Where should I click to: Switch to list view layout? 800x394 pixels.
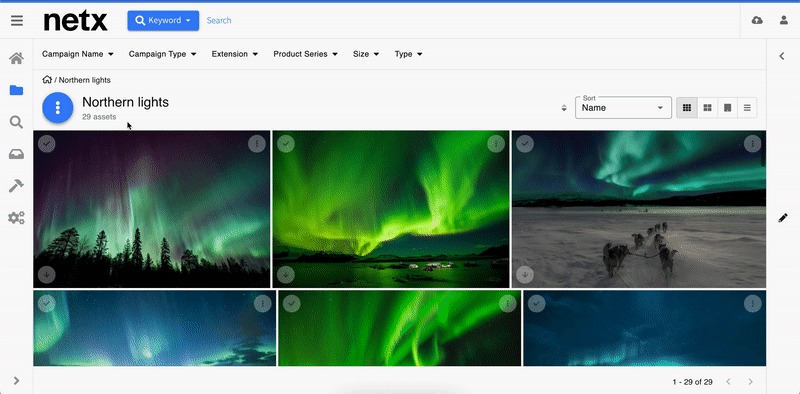click(747, 108)
